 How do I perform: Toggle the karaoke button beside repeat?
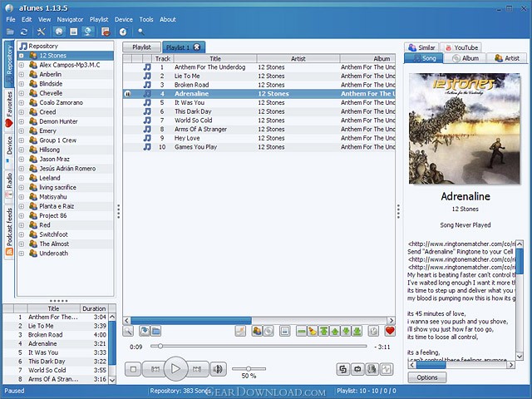[372, 369]
